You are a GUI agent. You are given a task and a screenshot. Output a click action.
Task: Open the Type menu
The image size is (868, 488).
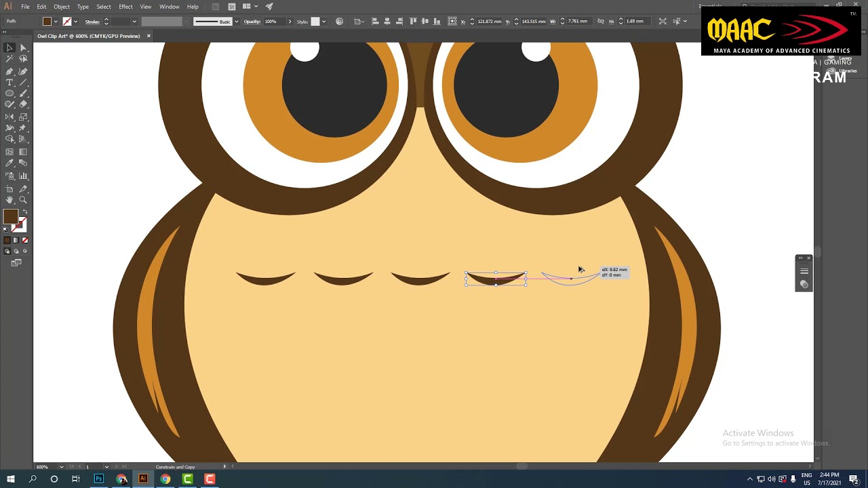pyautogui.click(x=83, y=7)
